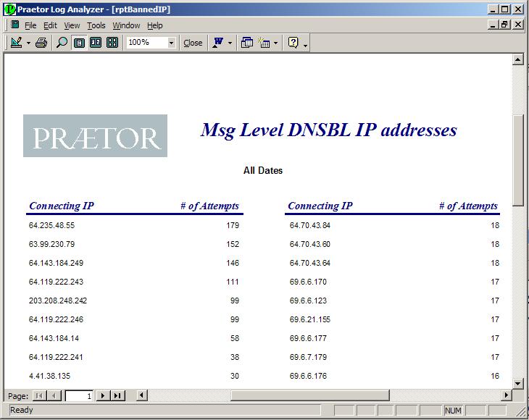Click IP address 64.70.43.84
This screenshot has height=420, width=529.
point(309,225)
